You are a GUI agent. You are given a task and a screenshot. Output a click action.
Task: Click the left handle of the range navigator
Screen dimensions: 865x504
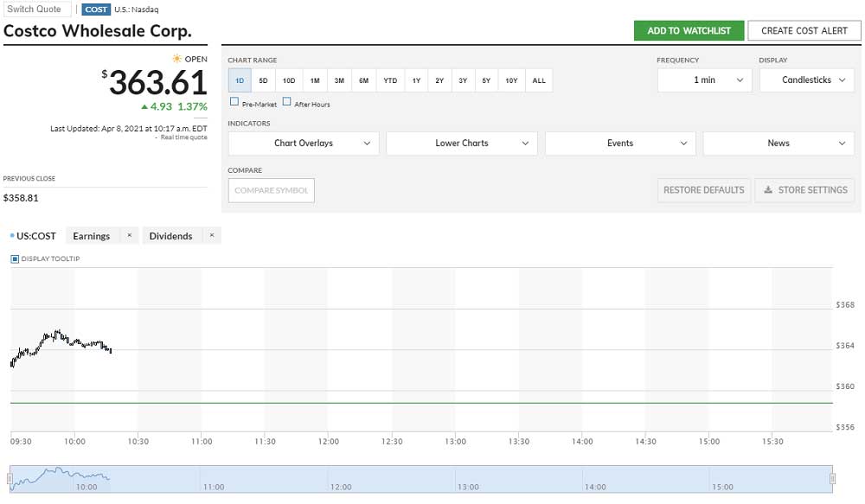[x=10, y=479]
